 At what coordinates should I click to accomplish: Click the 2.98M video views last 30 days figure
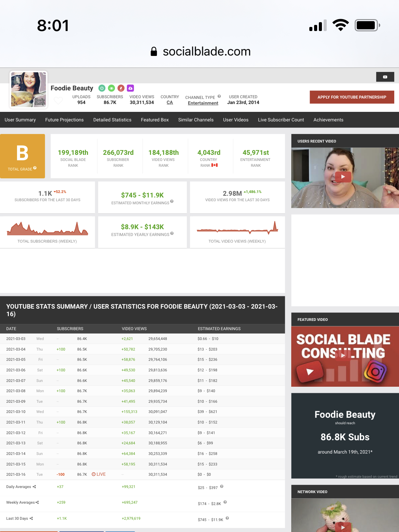click(x=232, y=194)
